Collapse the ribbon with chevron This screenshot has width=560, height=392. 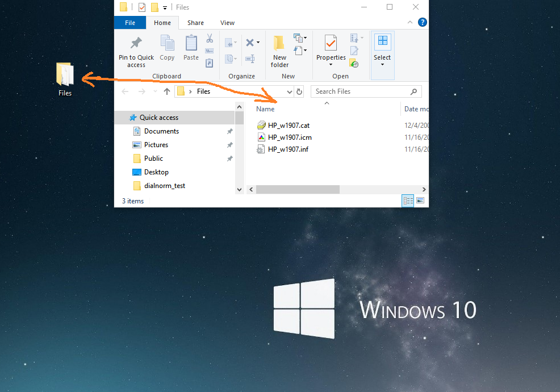pyautogui.click(x=410, y=23)
